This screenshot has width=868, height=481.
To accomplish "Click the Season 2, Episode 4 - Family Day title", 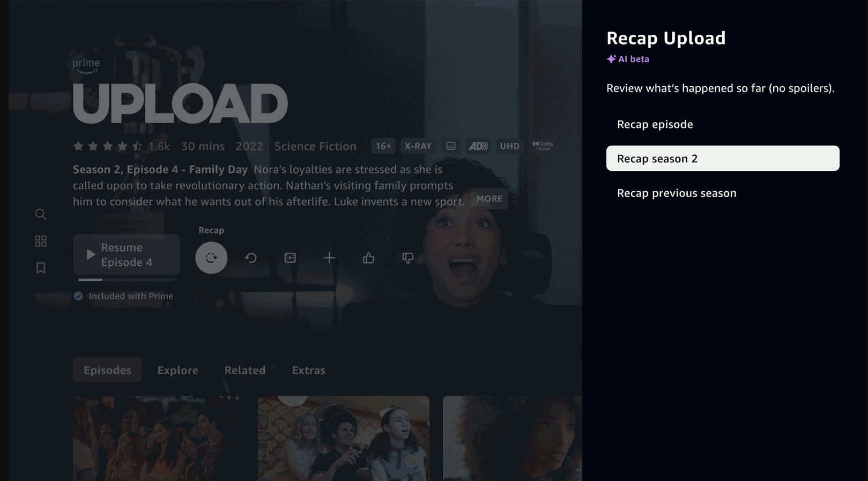I will (x=160, y=170).
